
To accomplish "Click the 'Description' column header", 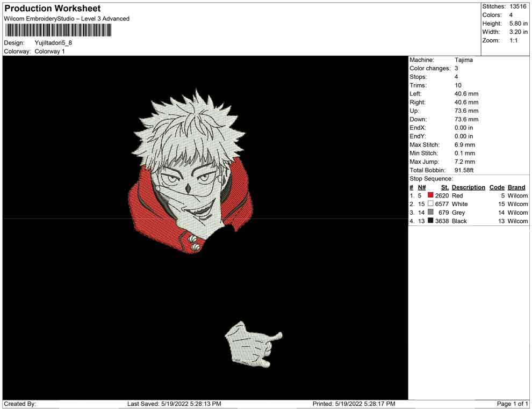I will coord(469,187).
